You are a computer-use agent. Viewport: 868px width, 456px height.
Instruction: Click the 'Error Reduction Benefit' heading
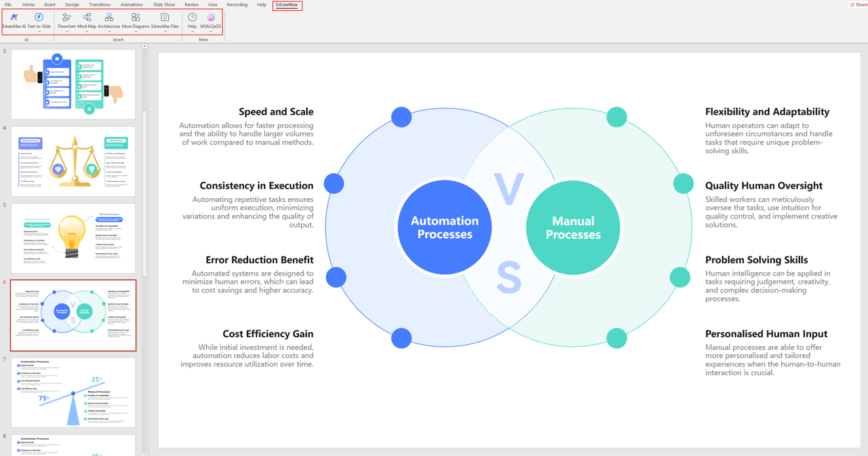tap(260, 260)
